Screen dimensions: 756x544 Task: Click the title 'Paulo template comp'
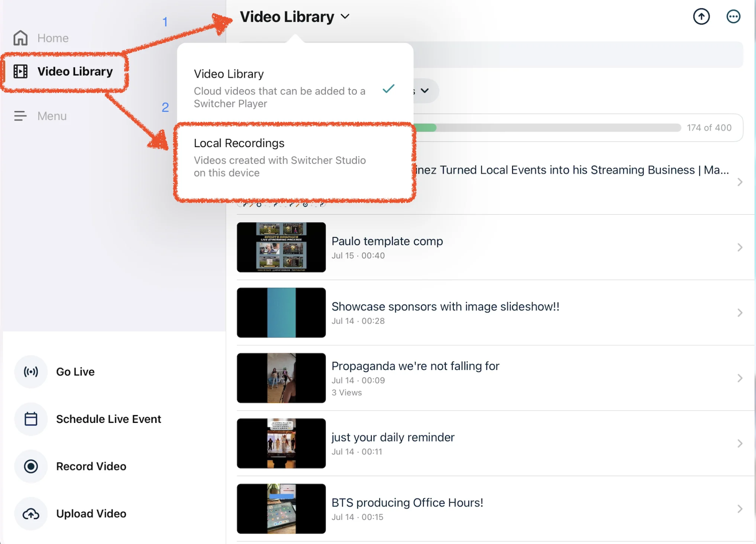(x=387, y=242)
